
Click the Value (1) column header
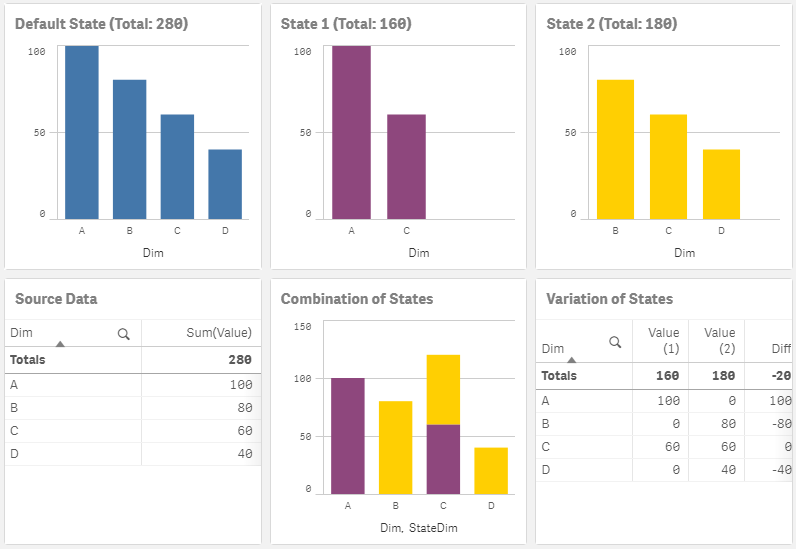[663, 340]
